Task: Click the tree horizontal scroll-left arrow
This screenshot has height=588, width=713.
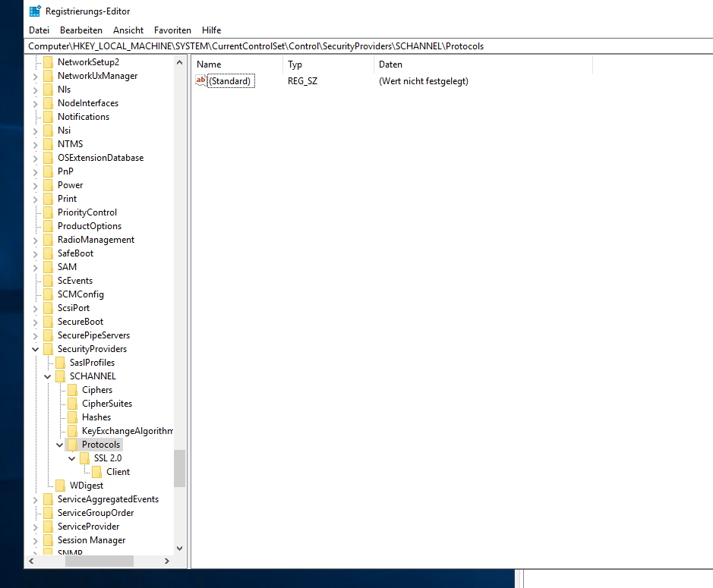Action: (x=31, y=561)
